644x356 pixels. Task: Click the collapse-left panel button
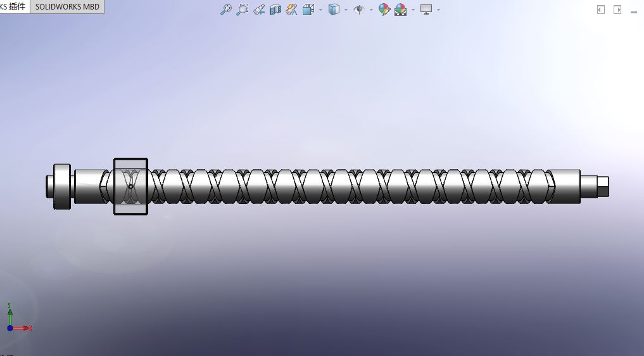[601, 10]
